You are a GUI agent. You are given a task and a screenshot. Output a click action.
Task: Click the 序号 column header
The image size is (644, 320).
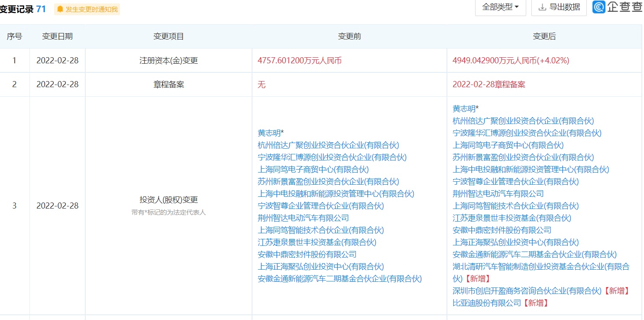[14, 36]
